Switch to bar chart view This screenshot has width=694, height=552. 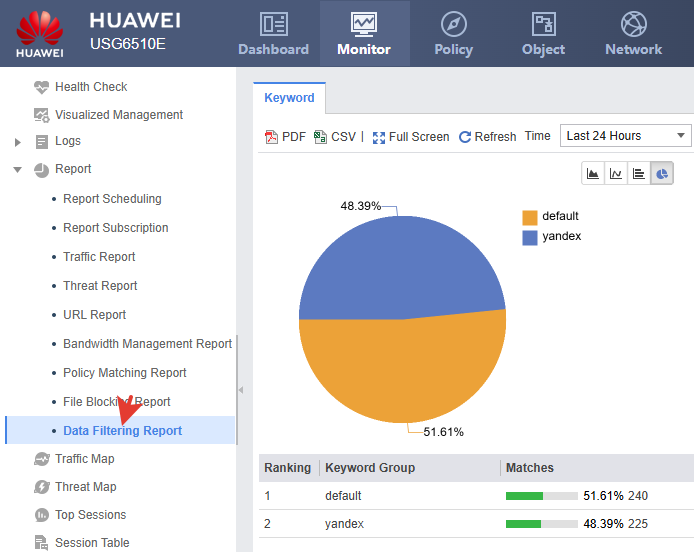pos(639,174)
